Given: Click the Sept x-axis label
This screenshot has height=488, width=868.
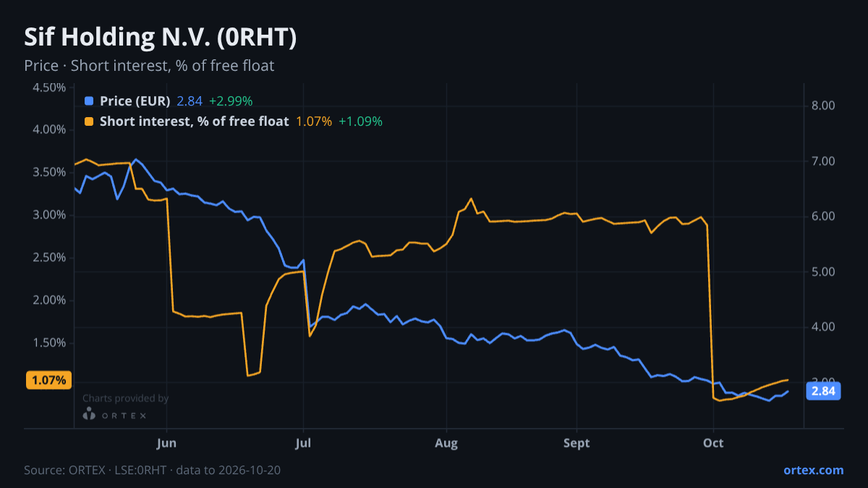Looking at the screenshot, I should pos(577,443).
